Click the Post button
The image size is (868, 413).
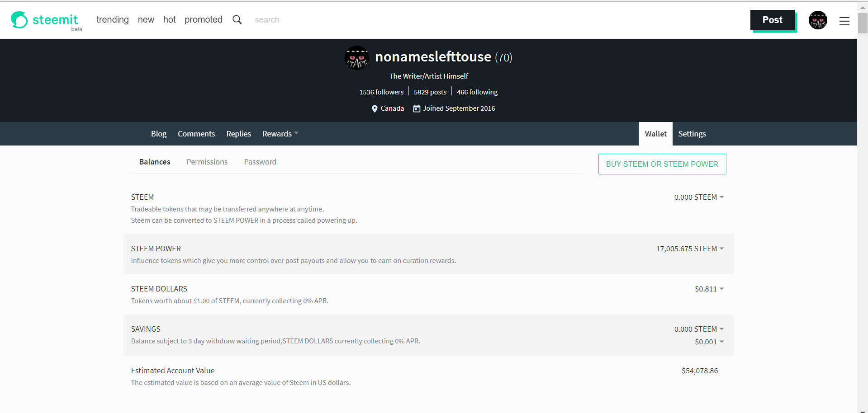[x=772, y=20]
